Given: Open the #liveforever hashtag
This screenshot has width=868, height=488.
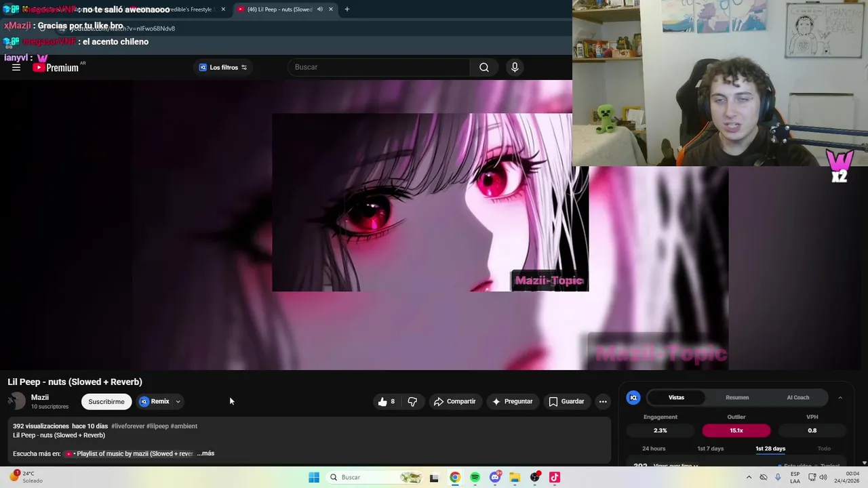Looking at the screenshot, I should tap(127, 426).
